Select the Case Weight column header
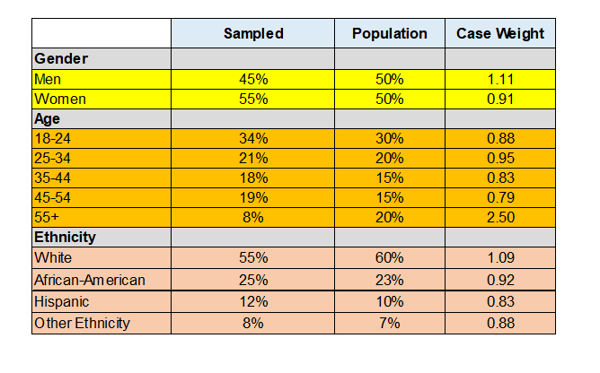The image size is (600, 373). click(x=500, y=33)
